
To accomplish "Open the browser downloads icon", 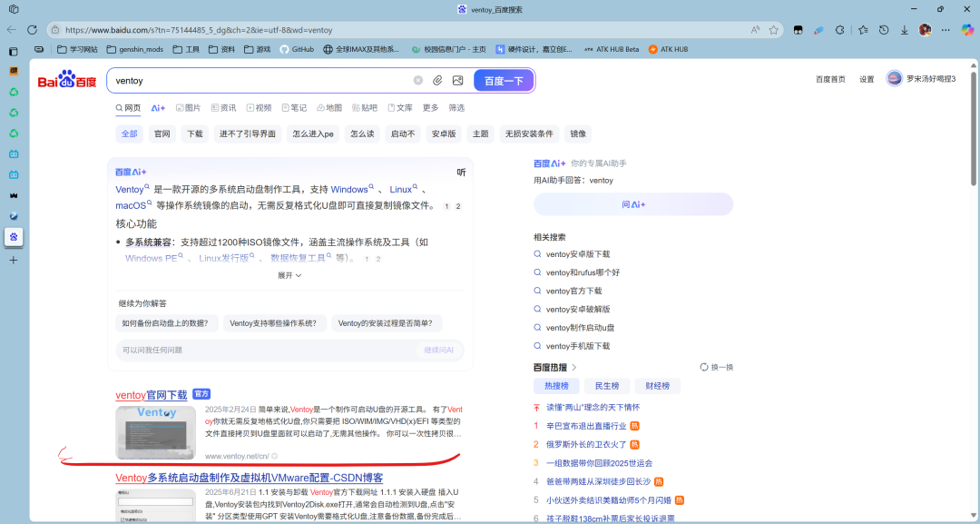I will coord(904,30).
